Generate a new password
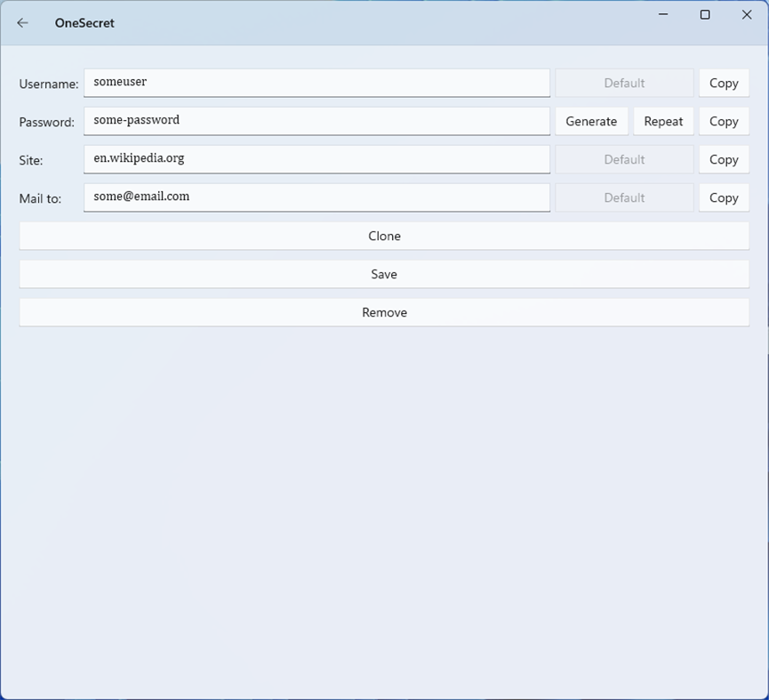 tap(591, 121)
